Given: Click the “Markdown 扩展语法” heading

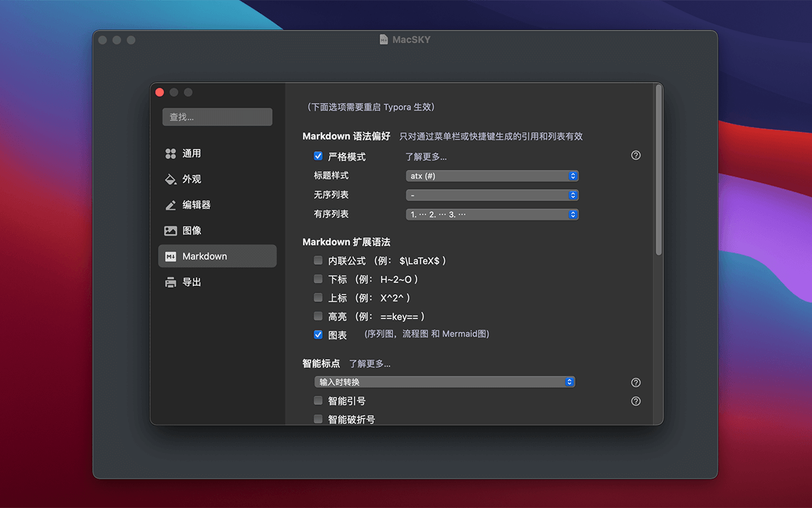Looking at the screenshot, I should click(x=346, y=242).
